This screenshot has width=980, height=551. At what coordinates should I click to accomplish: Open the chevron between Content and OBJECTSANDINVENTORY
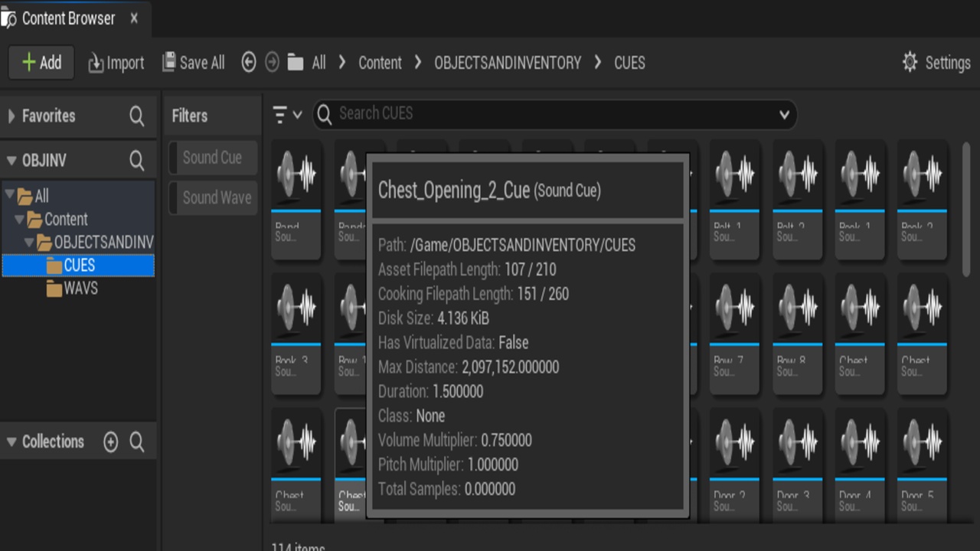pyautogui.click(x=418, y=63)
